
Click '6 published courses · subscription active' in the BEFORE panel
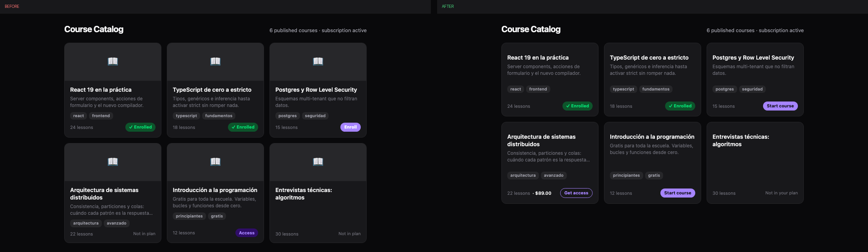tap(318, 30)
